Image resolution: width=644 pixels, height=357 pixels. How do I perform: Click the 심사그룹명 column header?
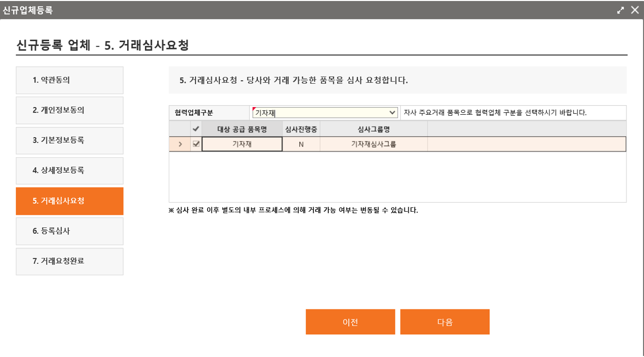pos(373,129)
